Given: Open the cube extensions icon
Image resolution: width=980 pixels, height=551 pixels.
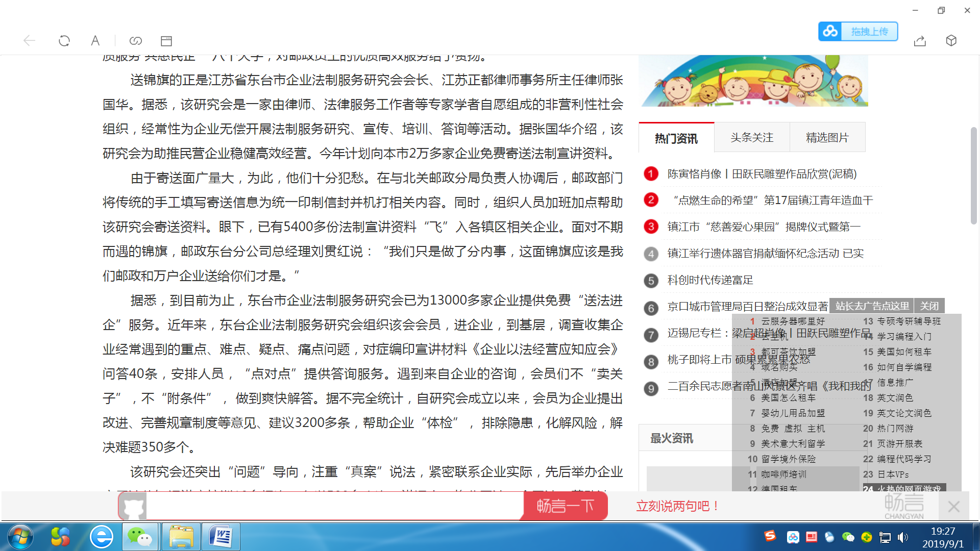Looking at the screenshot, I should click(951, 41).
